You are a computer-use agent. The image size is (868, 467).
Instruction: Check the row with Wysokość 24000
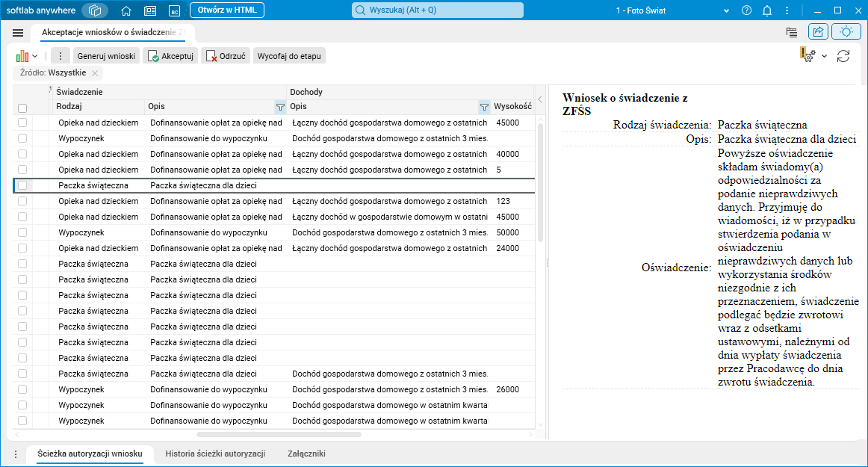[22, 248]
